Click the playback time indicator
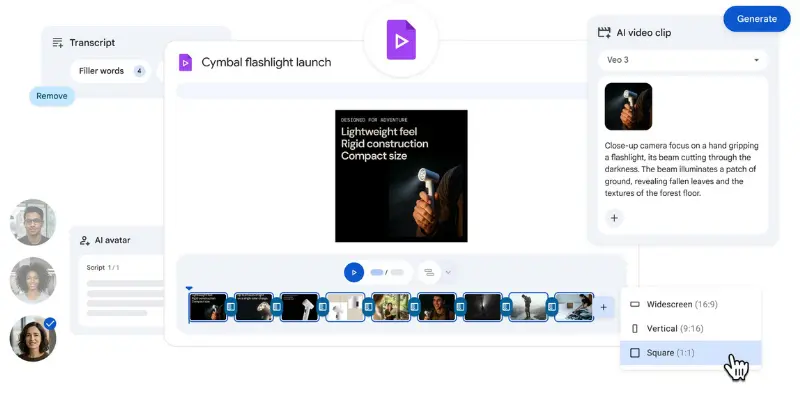Viewport: 800px width, 400px height. point(387,272)
